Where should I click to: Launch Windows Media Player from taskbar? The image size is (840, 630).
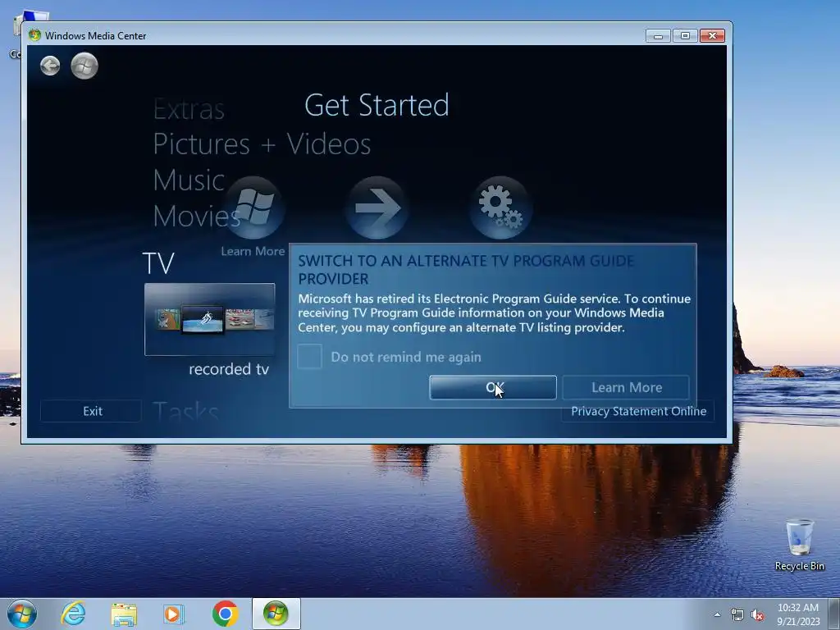coord(173,614)
